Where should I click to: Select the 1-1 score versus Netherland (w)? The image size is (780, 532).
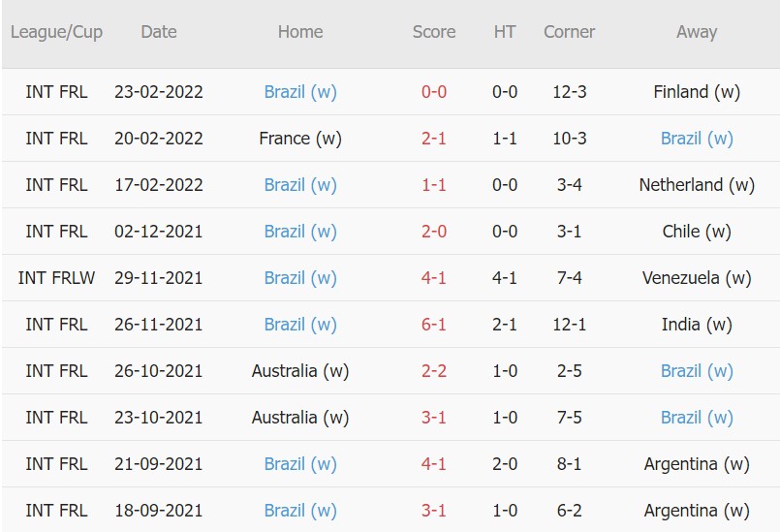coord(434,185)
